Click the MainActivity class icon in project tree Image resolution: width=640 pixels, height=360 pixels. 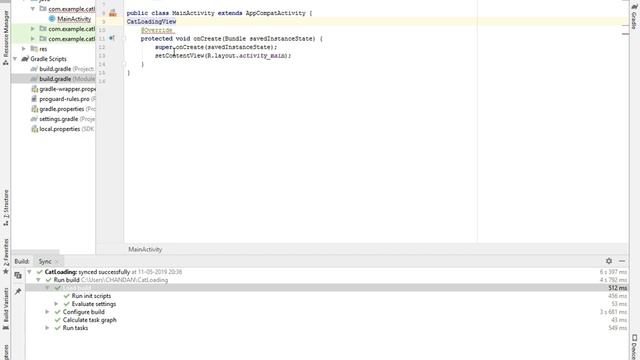52,19
